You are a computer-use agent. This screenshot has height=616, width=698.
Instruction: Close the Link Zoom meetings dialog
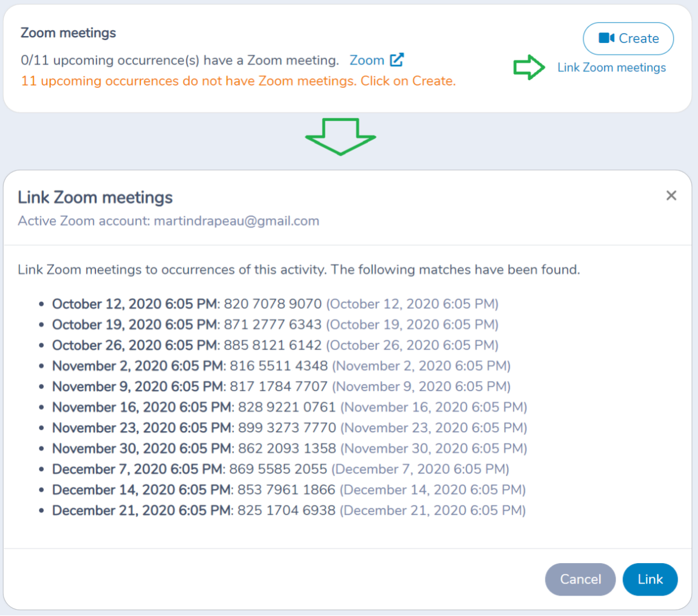671,195
